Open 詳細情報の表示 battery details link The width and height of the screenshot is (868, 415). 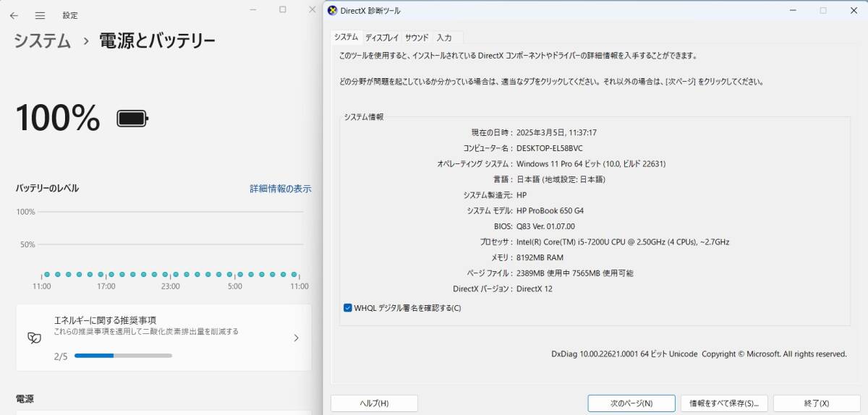pos(281,188)
